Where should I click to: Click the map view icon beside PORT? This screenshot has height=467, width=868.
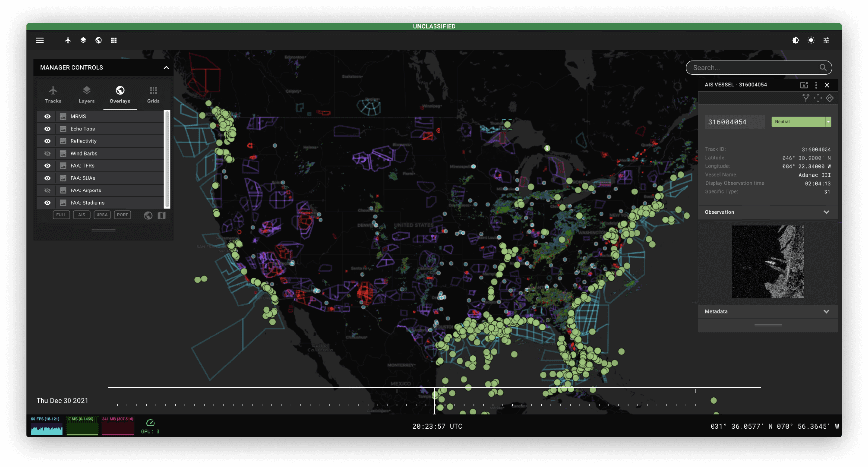point(162,215)
